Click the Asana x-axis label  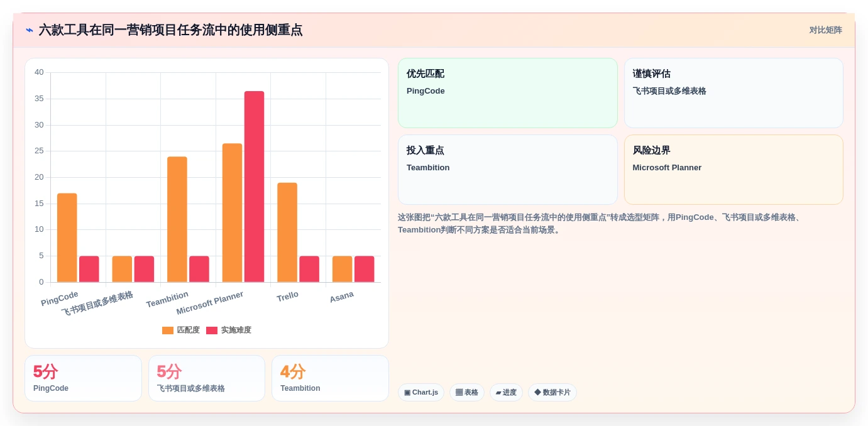coord(342,297)
